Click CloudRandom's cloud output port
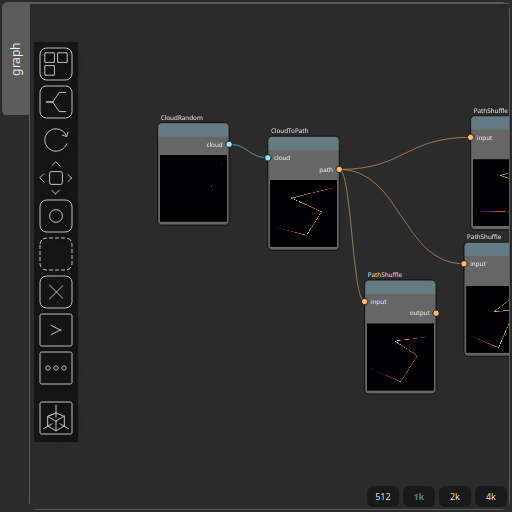 click(229, 144)
